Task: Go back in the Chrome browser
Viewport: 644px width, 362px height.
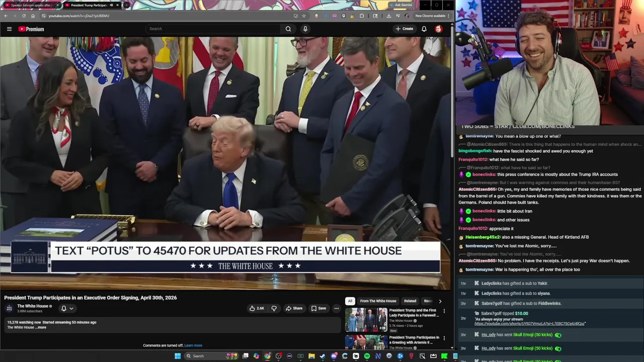Action: 6,16
